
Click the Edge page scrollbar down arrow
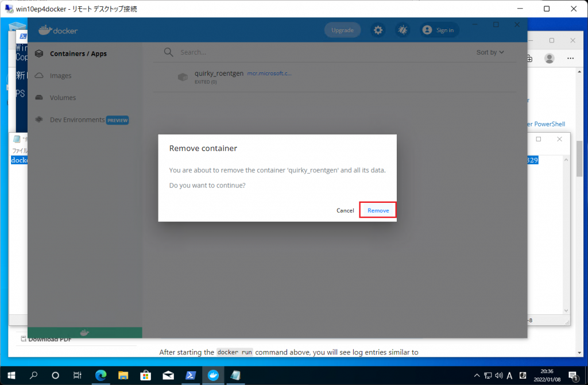579,352
